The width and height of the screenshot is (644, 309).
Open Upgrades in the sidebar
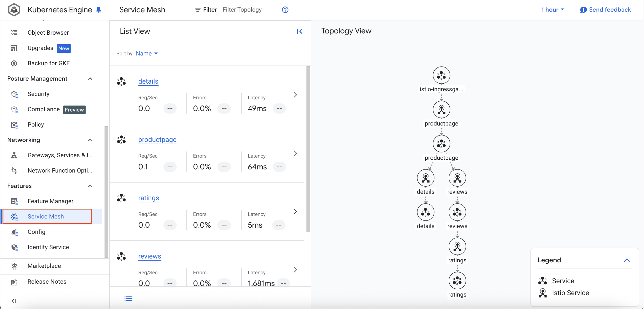(40, 48)
